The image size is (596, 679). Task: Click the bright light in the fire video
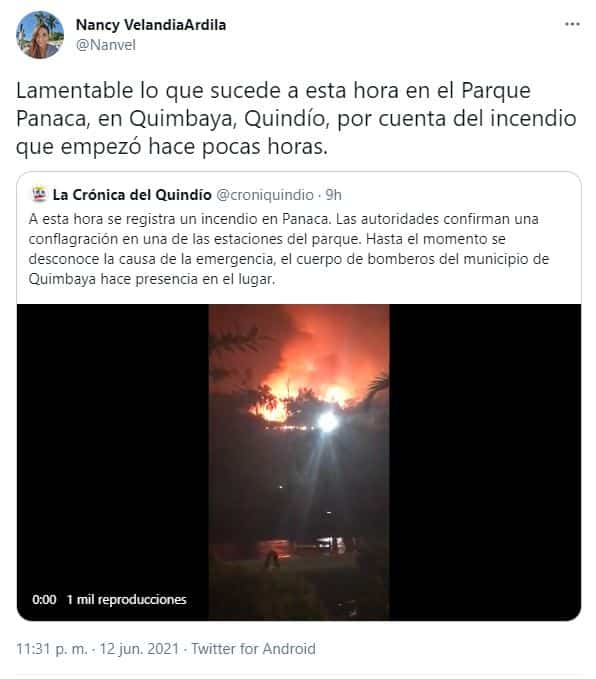click(328, 421)
